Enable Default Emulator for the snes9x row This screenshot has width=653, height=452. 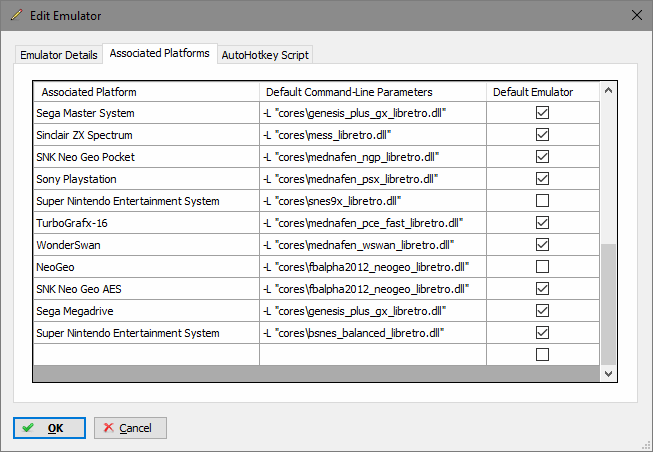tap(542, 201)
